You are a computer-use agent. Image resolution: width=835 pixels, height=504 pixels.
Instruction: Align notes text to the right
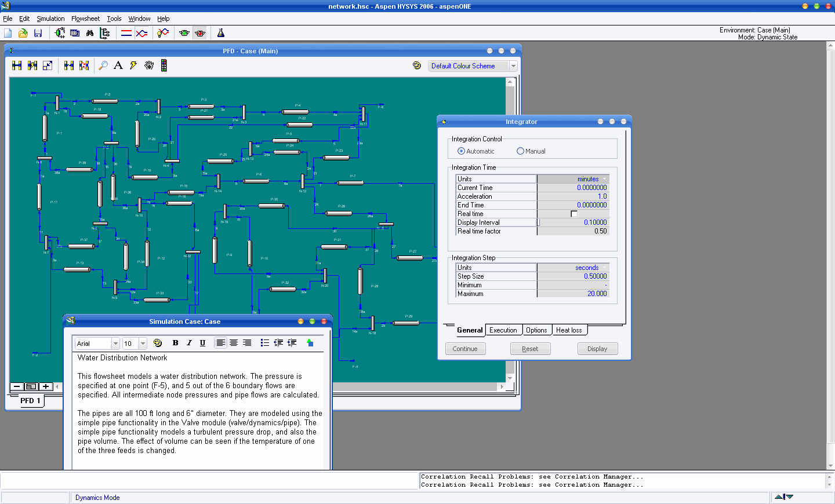247,343
